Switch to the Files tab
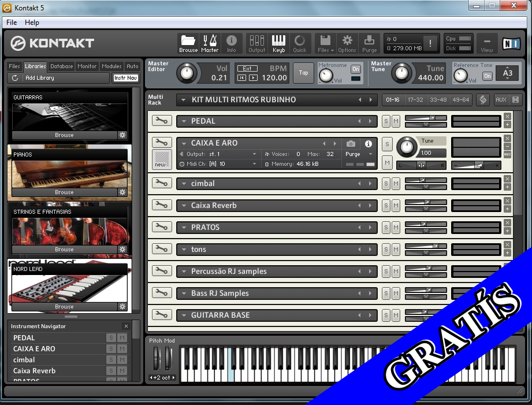 (x=14, y=66)
